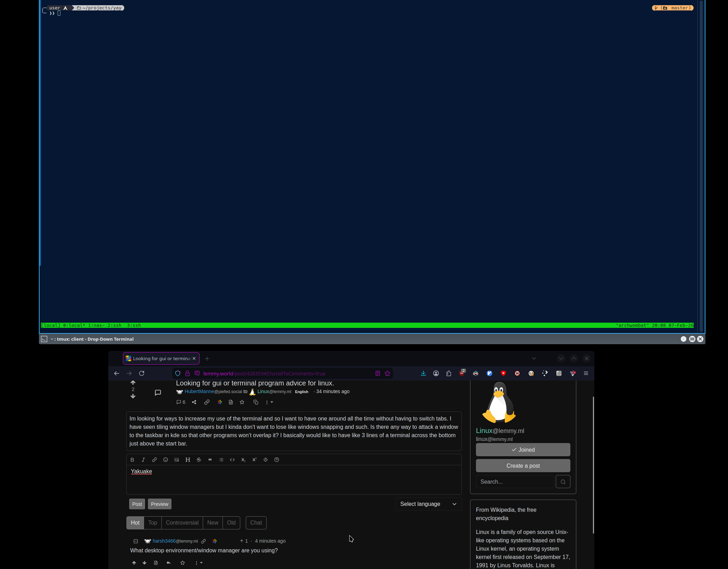The height and width of the screenshot is (569, 728).
Task: Toggle the Joined subscription button
Action: coord(523,450)
